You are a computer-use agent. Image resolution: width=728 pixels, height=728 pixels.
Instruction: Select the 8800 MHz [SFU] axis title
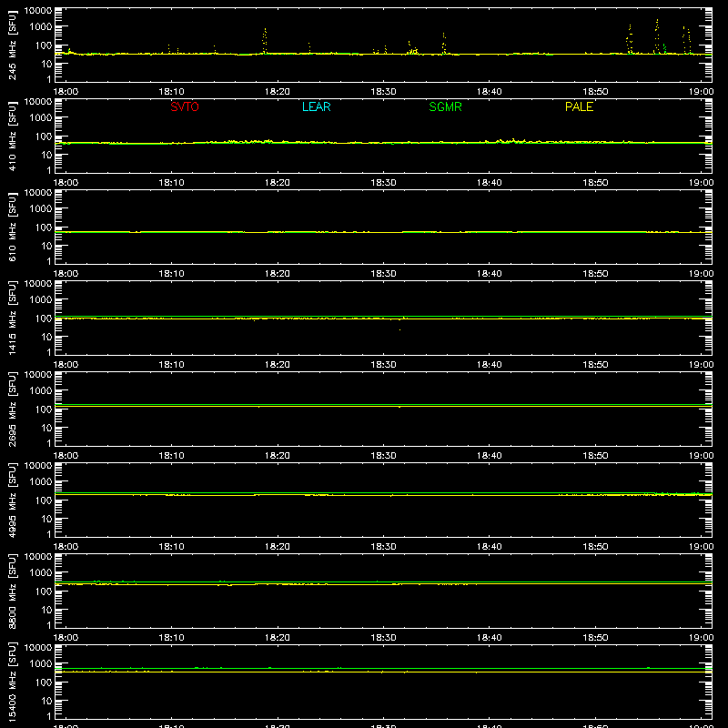pos(12,591)
